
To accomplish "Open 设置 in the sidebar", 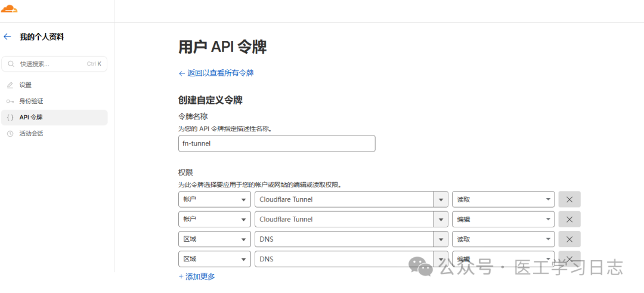I will pos(54,85).
